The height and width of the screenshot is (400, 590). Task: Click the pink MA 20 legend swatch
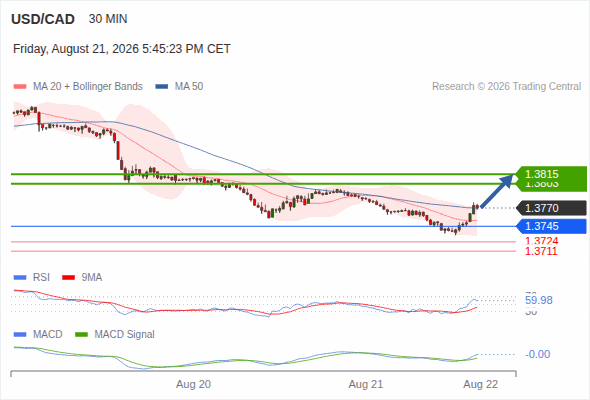pos(20,87)
